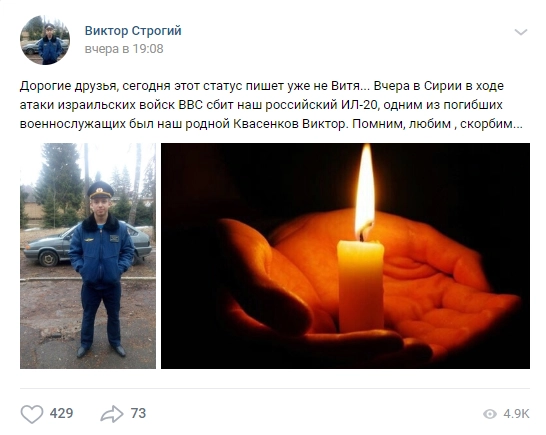Viewport: 546px width, 435px height.
Task: Click the 429 likes counter
Action: coord(61,413)
